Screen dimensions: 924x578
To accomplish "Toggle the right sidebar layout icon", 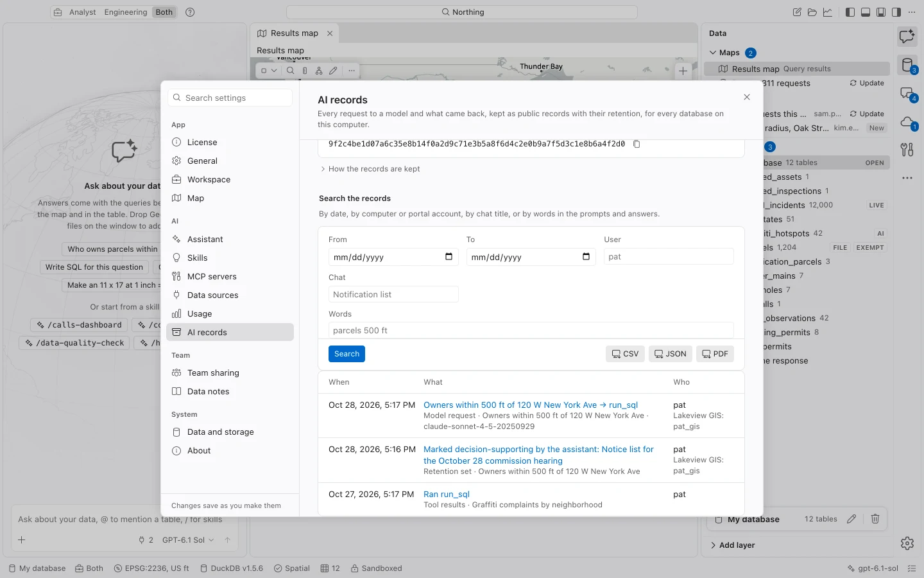I will [x=896, y=12].
